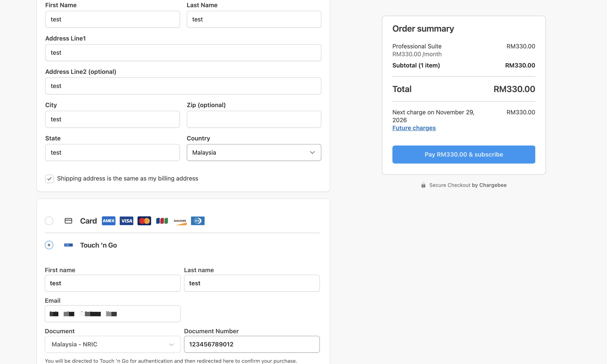Click the Mastercard logo
This screenshot has width=607, height=364.
tap(144, 221)
